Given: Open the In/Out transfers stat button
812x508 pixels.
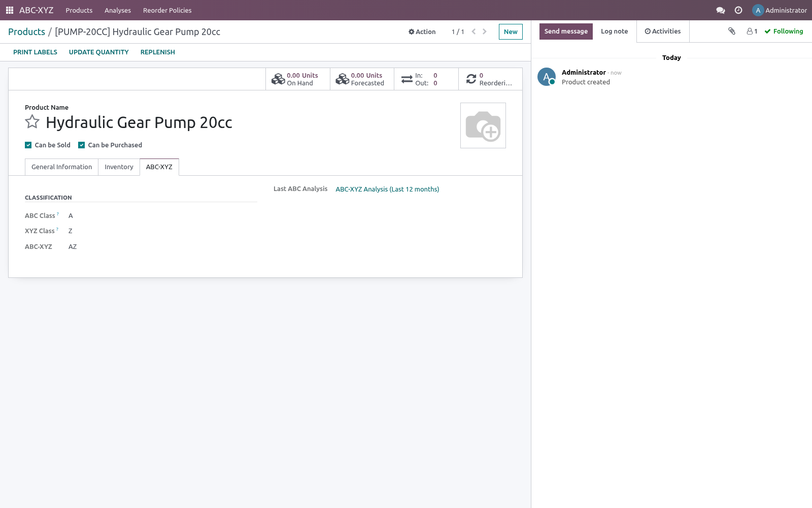Looking at the screenshot, I should [426, 79].
